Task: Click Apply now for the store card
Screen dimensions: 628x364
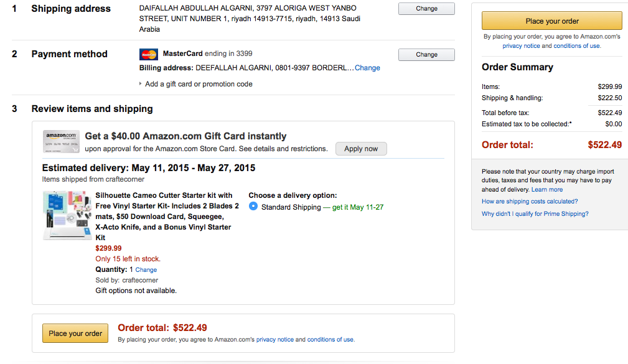Action: click(x=361, y=149)
